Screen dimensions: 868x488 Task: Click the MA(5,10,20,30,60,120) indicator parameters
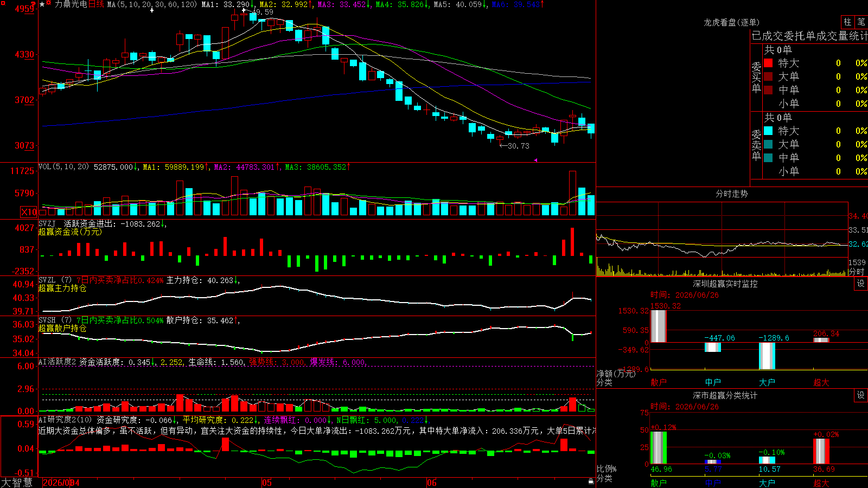coord(152,4)
